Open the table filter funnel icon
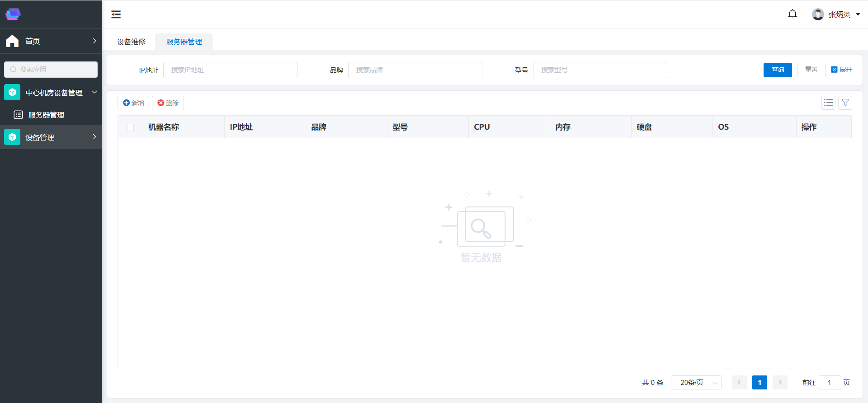 coord(845,103)
